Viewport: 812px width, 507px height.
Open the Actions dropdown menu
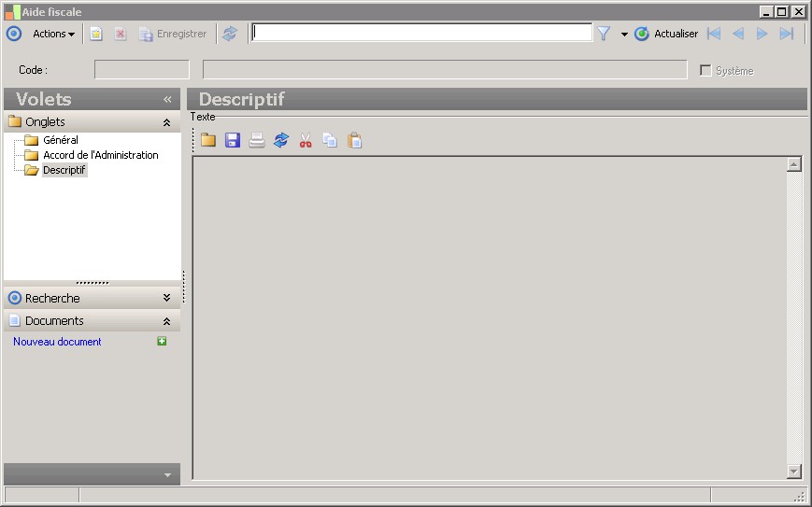[53, 34]
